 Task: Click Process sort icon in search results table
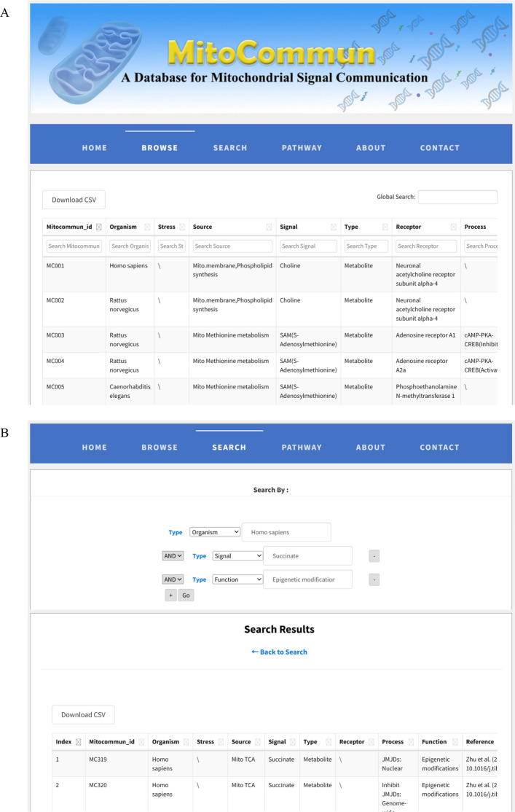pyautogui.click(x=411, y=741)
